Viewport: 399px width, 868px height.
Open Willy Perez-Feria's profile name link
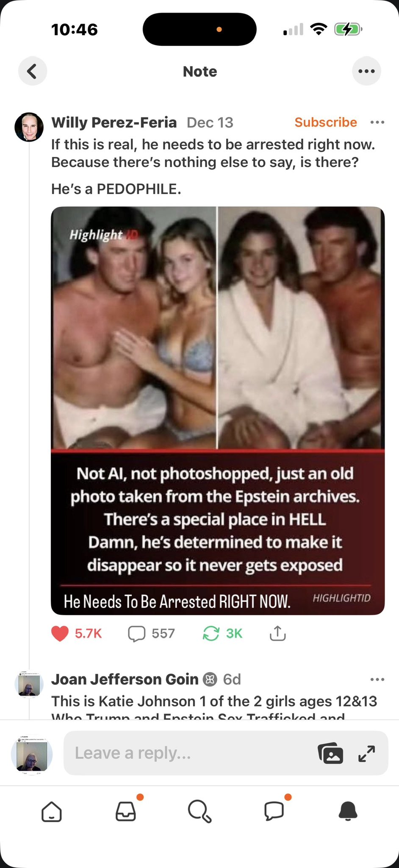pos(114,122)
